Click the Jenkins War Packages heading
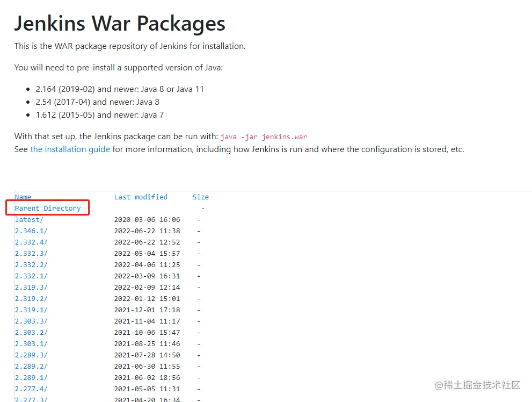Screen dimensions: 532x402 coord(120,24)
